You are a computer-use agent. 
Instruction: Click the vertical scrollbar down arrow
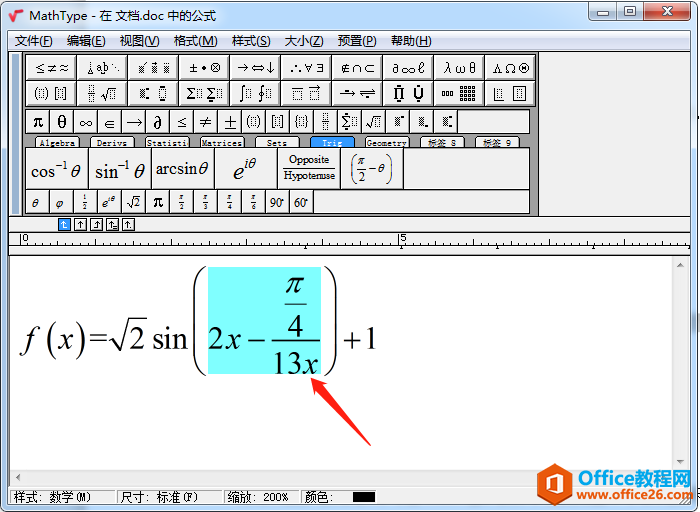[x=680, y=462]
